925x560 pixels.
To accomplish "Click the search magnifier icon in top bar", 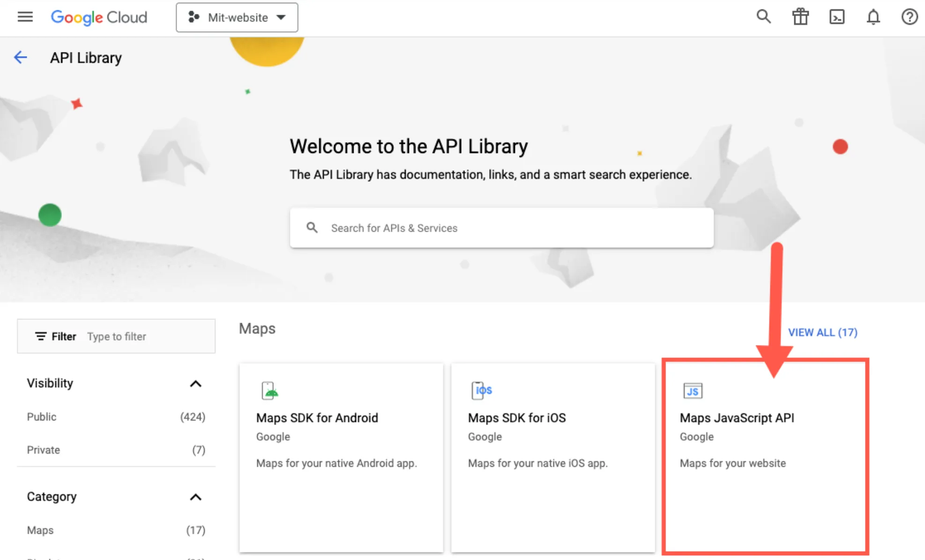I will tap(764, 17).
